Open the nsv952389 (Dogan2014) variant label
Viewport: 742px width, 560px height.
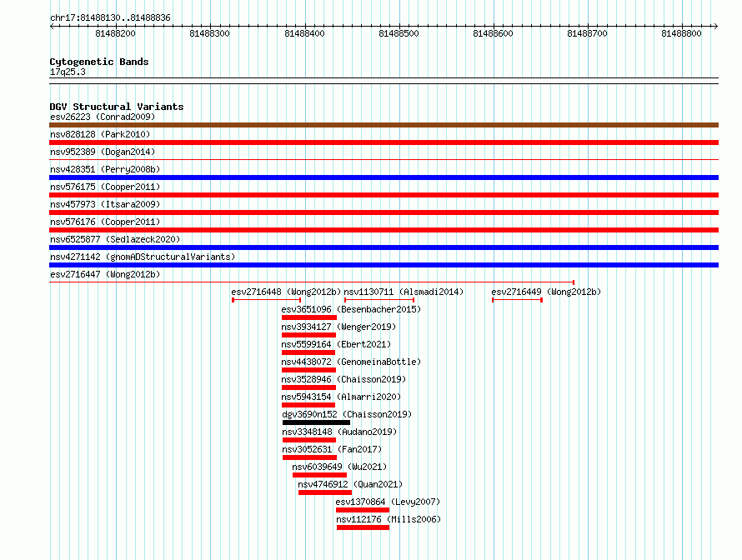(103, 152)
